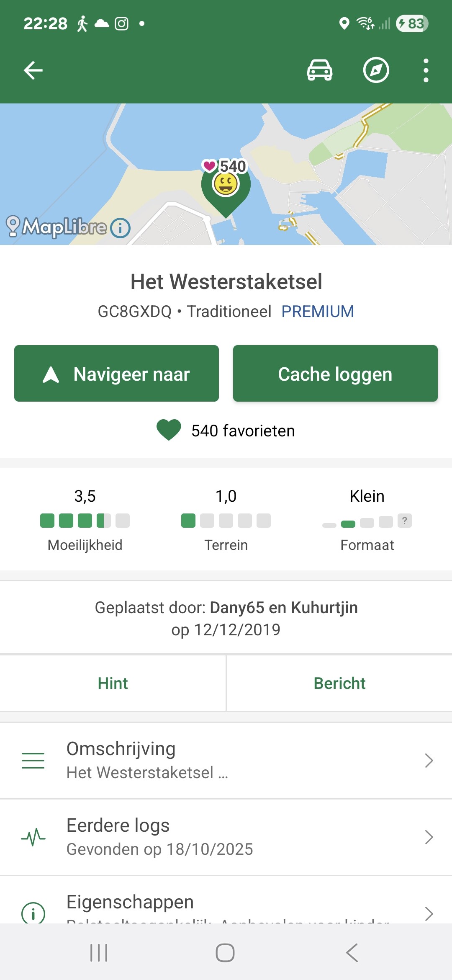
Task: Expand the Eigenschappen chevron
Action: point(429,913)
